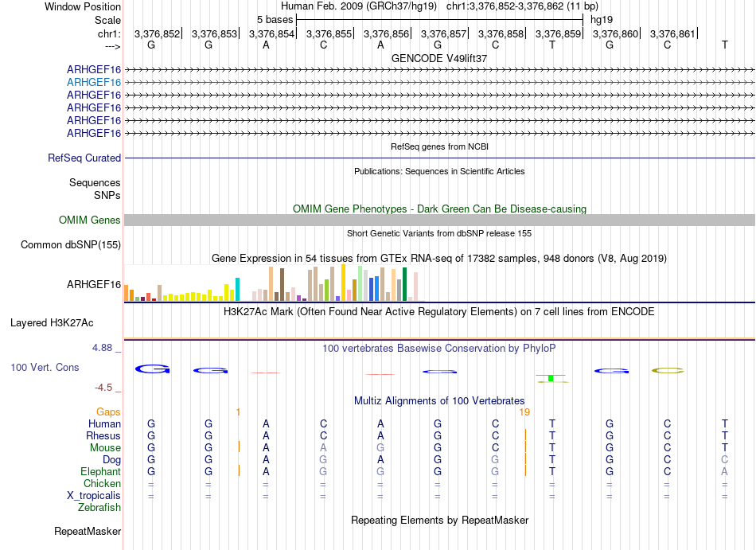This screenshot has height=550, width=756.
Task: Click the Scale track label
Action: pyautogui.click(x=107, y=20)
